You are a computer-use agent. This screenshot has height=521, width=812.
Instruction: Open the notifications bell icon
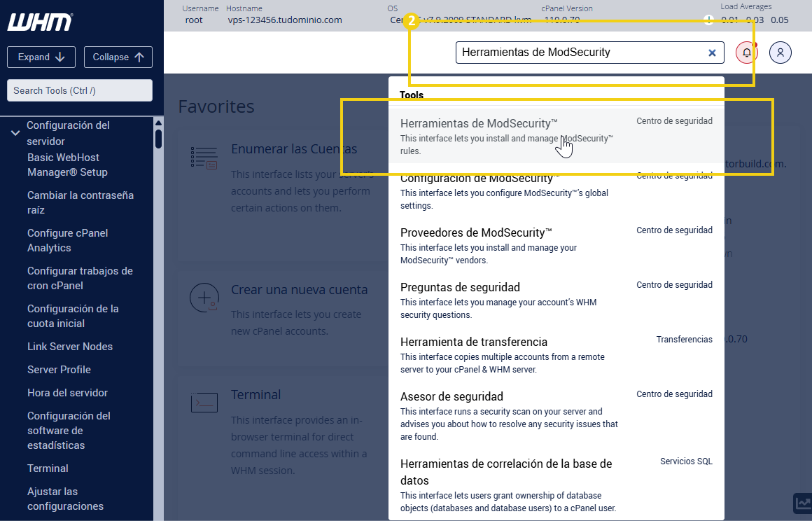pyautogui.click(x=746, y=53)
